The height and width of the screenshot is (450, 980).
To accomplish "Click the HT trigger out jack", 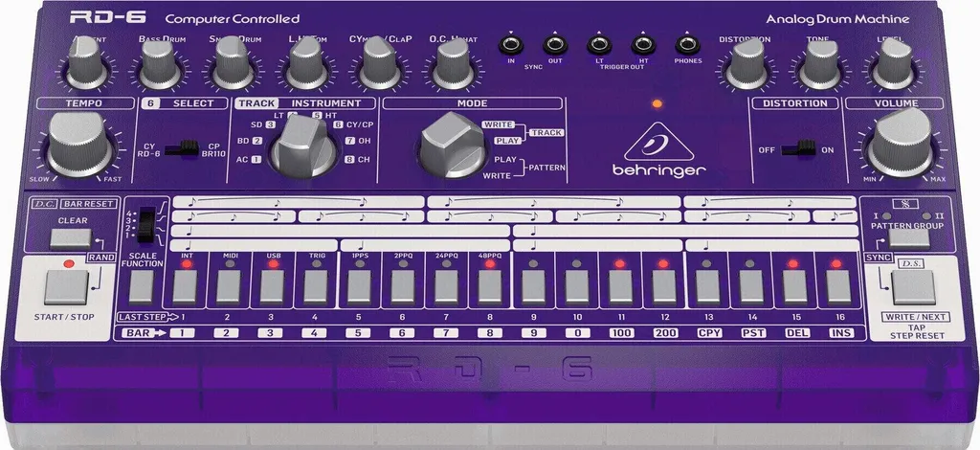I will 643,45.
